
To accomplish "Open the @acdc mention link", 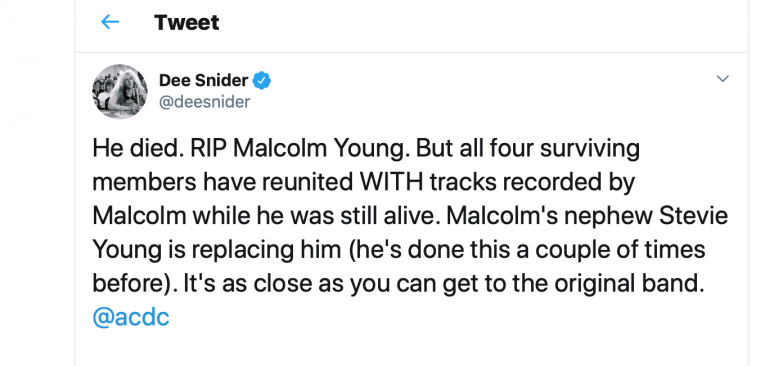I will pyautogui.click(x=131, y=318).
